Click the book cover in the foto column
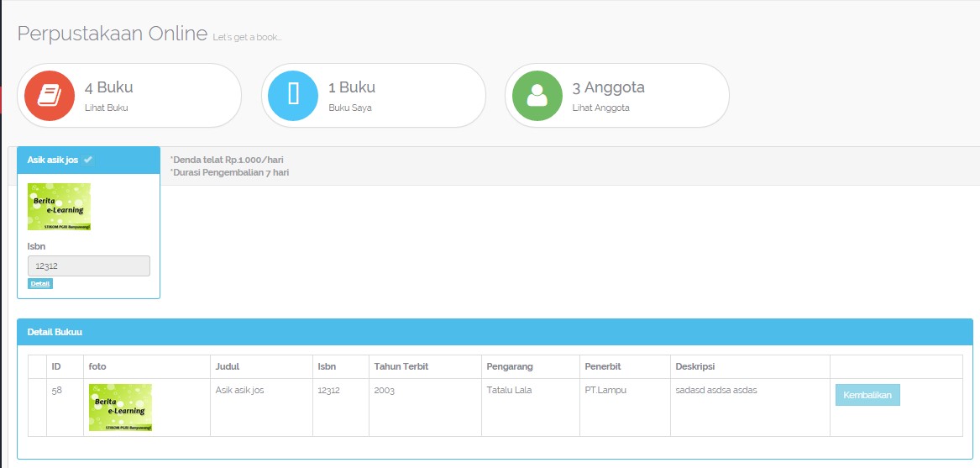The image size is (980, 468). (x=120, y=408)
